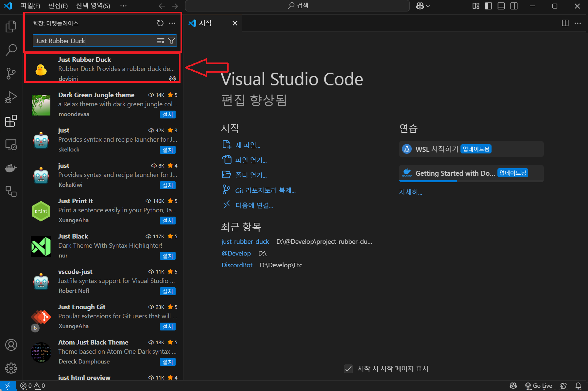Viewport: 588px width, 391px height.
Task: Install the vscode-just extension
Action: click(168, 291)
